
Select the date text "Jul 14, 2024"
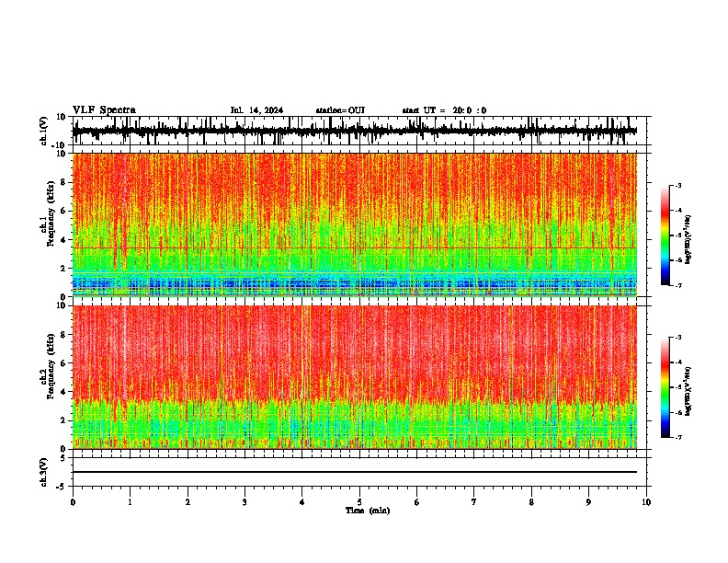click(256, 110)
